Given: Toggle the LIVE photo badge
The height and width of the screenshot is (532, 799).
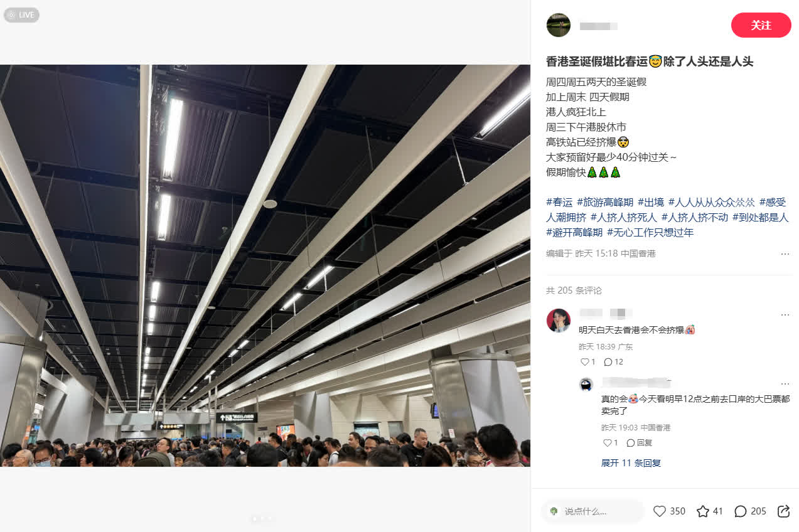Looking at the screenshot, I should pyautogui.click(x=21, y=15).
